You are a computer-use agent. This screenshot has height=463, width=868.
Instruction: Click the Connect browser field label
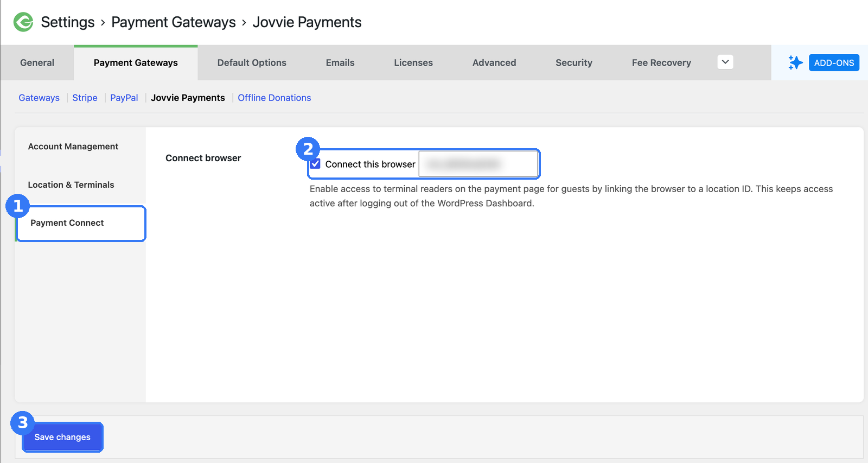pyautogui.click(x=203, y=158)
